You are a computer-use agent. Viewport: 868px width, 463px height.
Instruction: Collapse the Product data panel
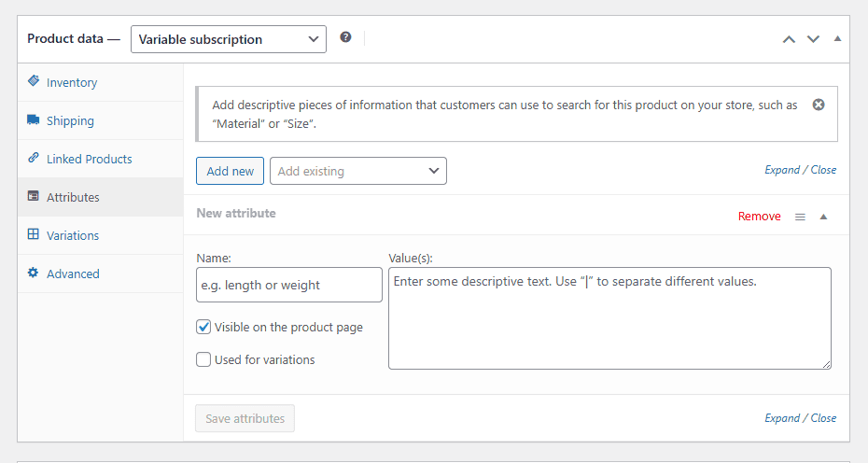click(x=837, y=39)
